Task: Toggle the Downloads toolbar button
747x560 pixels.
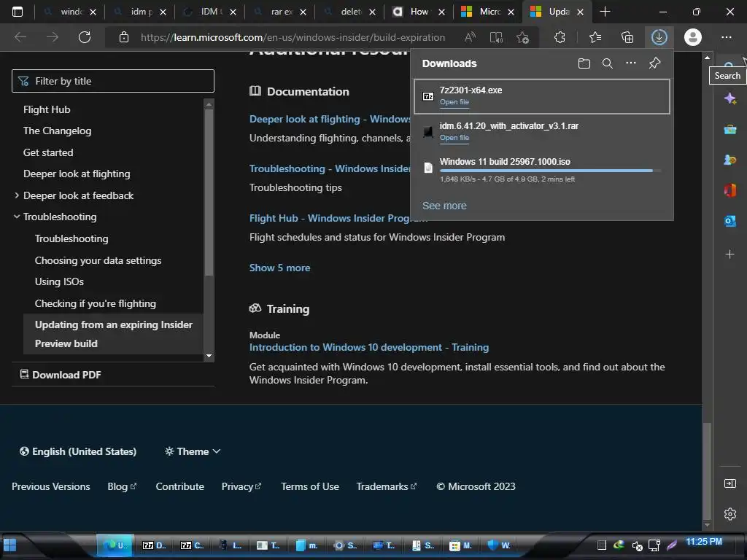Action: point(659,37)
